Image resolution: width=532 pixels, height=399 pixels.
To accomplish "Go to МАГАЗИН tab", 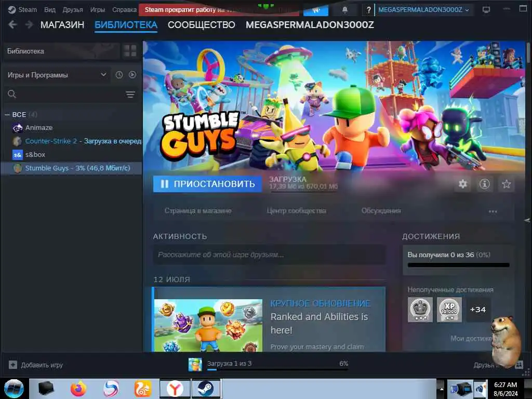I will click(62, 25).
